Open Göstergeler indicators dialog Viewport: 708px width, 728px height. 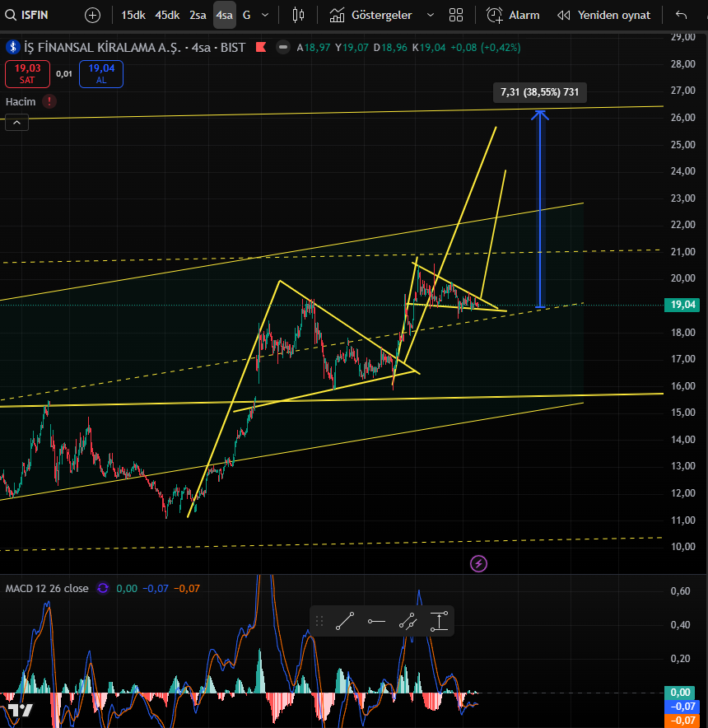pos(370,16)
